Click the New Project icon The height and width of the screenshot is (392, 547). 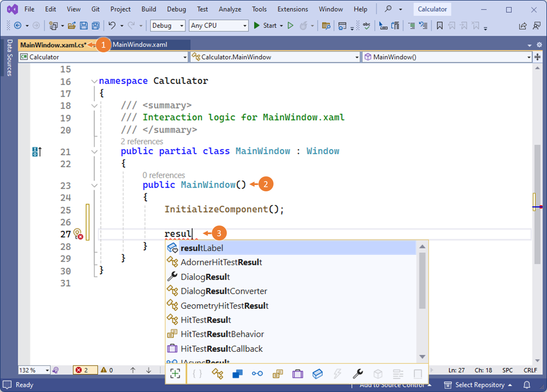pos(53,25)
